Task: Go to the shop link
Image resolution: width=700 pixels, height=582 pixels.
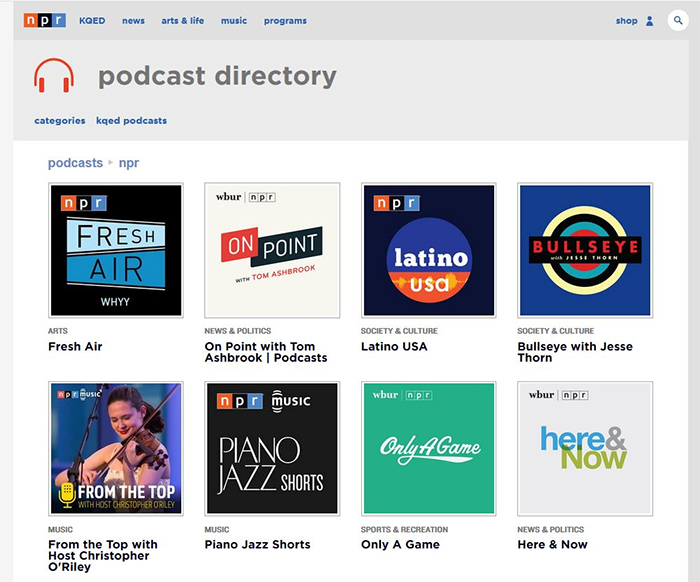Action: [627, 21]
